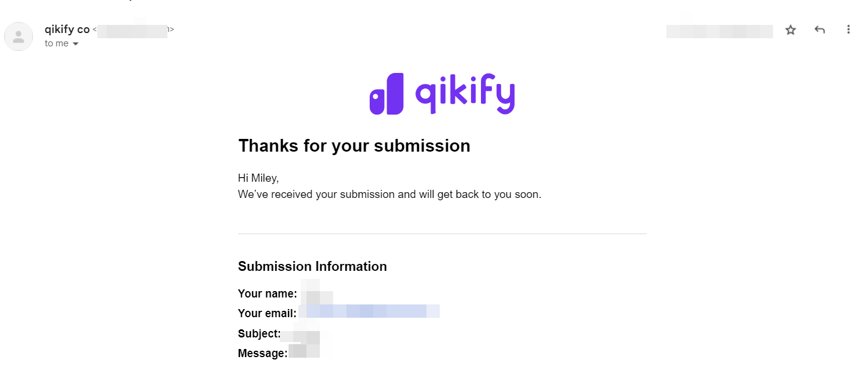868x371 pixels.
Task: Star this email from qikify co
Action: (790, 30)
